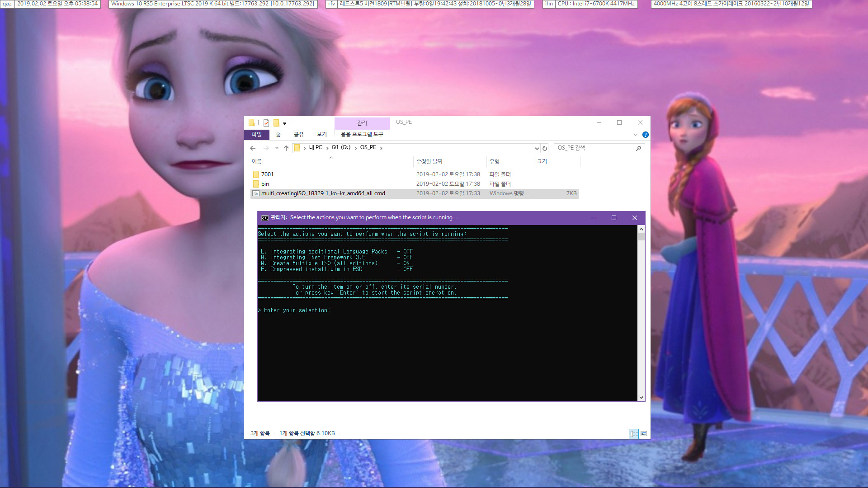Click the Integrating additional Language Packs line
This screenshot has height=488, width=868.
point(337,252)
